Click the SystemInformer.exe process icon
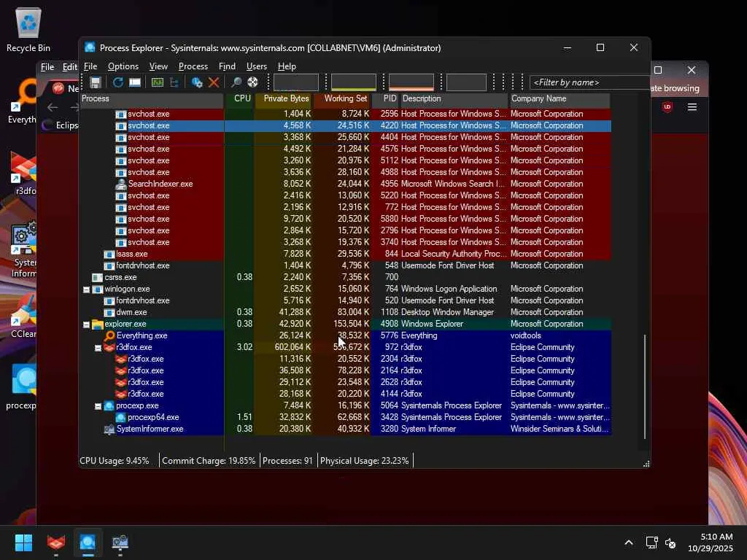This screenshot has width=747, height=560. click(109, 429)
